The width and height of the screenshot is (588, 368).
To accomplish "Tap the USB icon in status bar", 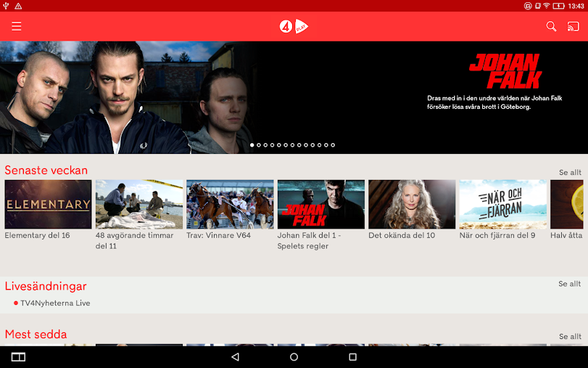I will click(6, 6).
